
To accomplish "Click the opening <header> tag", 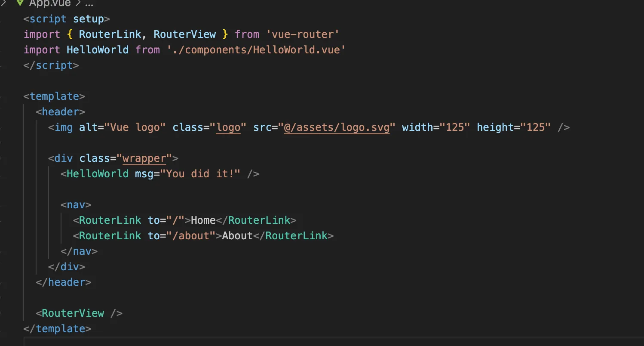I will point(61,111).
